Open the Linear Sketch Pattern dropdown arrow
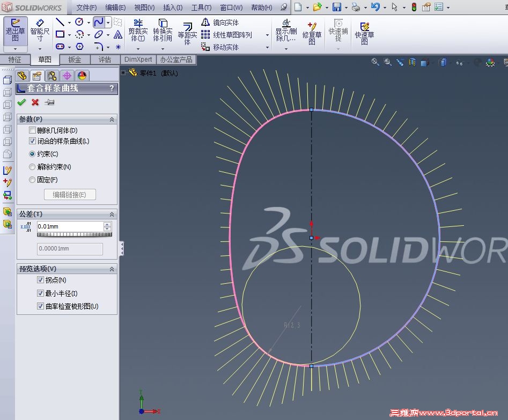Screen dimensions: 508x420 click(267, 35)
